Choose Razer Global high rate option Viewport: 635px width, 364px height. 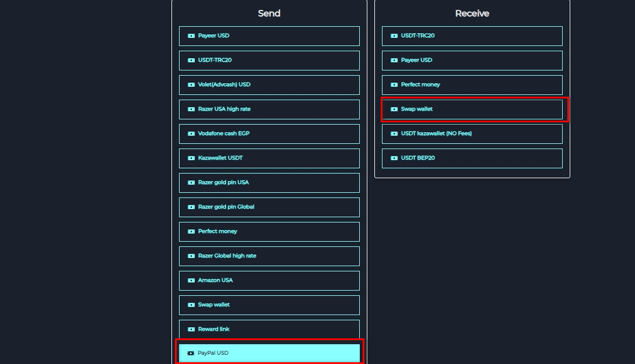(269, 256)
